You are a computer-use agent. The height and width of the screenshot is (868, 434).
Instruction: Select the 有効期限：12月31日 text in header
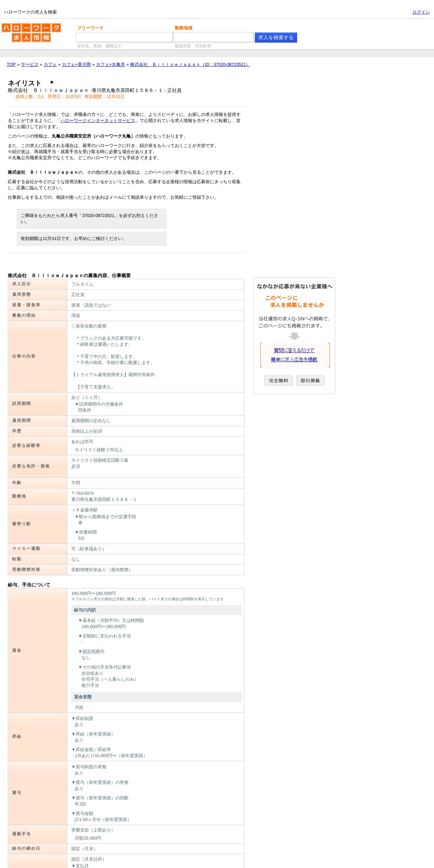pyautogui.click(x=104, y=97)
